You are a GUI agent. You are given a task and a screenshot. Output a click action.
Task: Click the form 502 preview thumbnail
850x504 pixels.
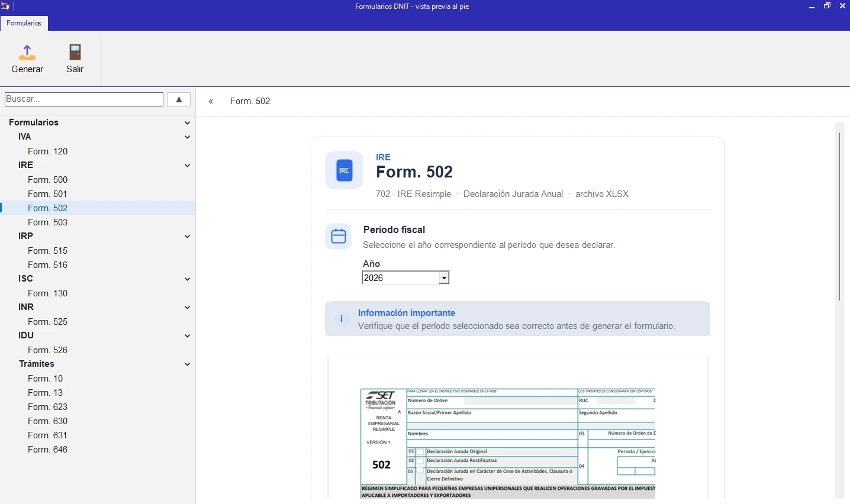tap(517, 427)
